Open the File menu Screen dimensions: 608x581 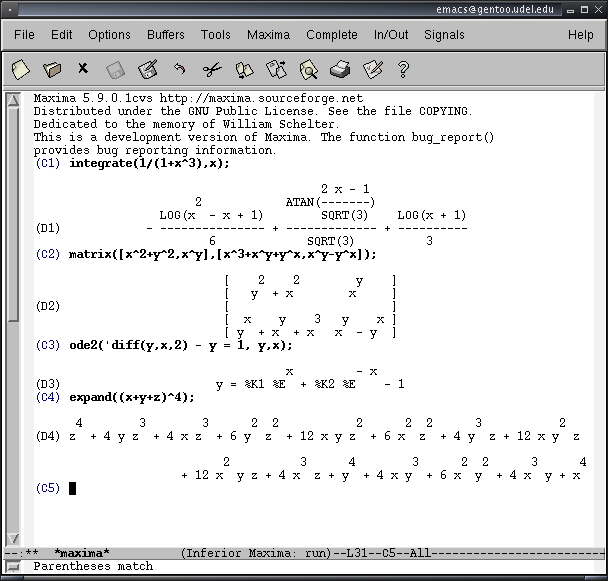[x=24, y=35]
